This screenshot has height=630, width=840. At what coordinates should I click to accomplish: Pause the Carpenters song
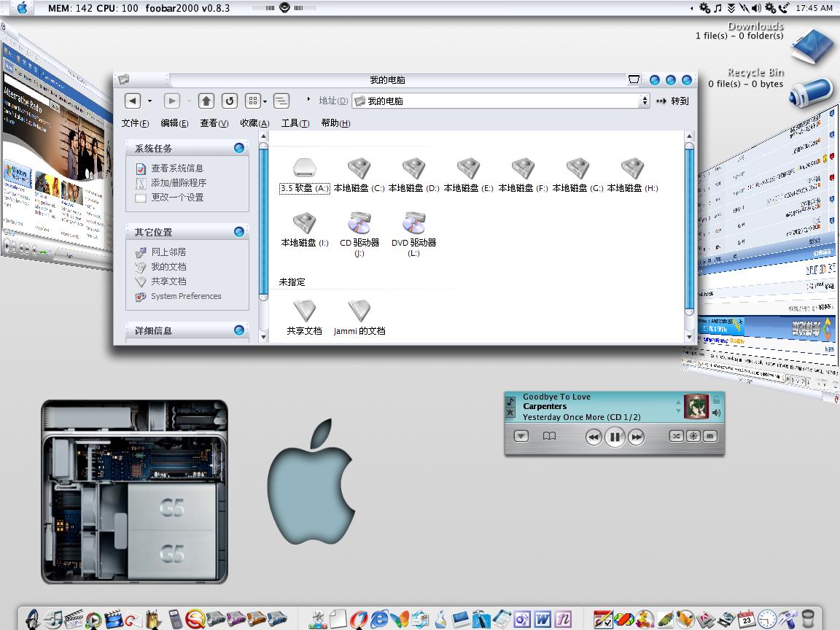615,437
